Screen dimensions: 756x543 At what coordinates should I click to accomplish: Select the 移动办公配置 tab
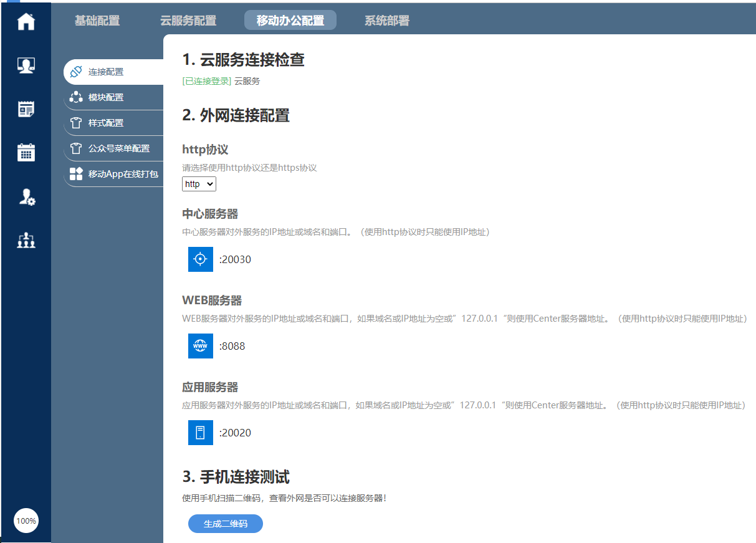tap(290, 21)
